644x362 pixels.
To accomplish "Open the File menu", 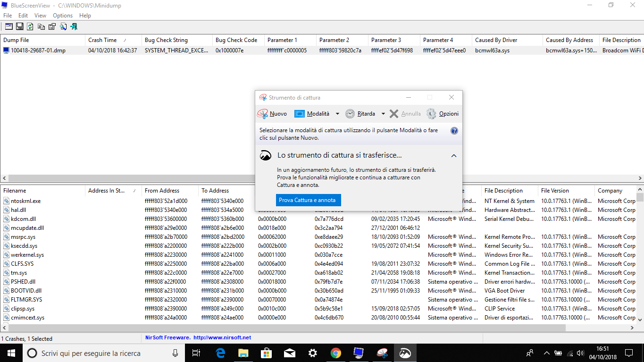I will (8, 16).
